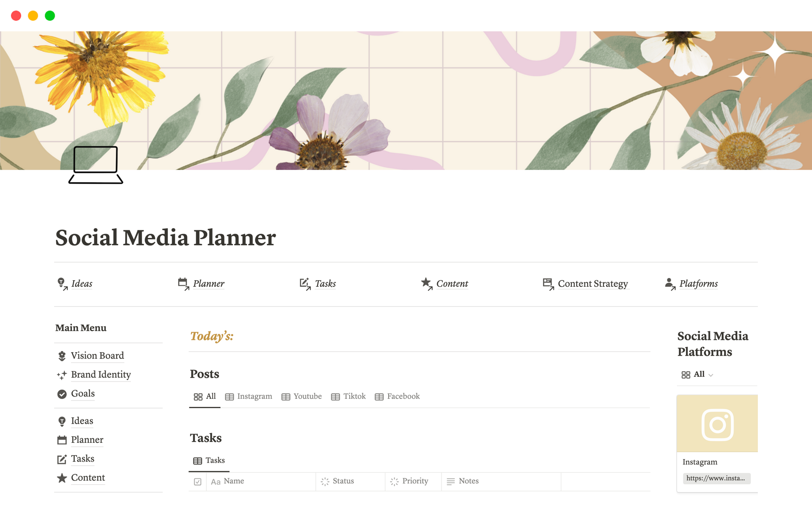Click the Planner icon in sidebar
The height and width of the screenshot is (508, 812).
[62, 439]
